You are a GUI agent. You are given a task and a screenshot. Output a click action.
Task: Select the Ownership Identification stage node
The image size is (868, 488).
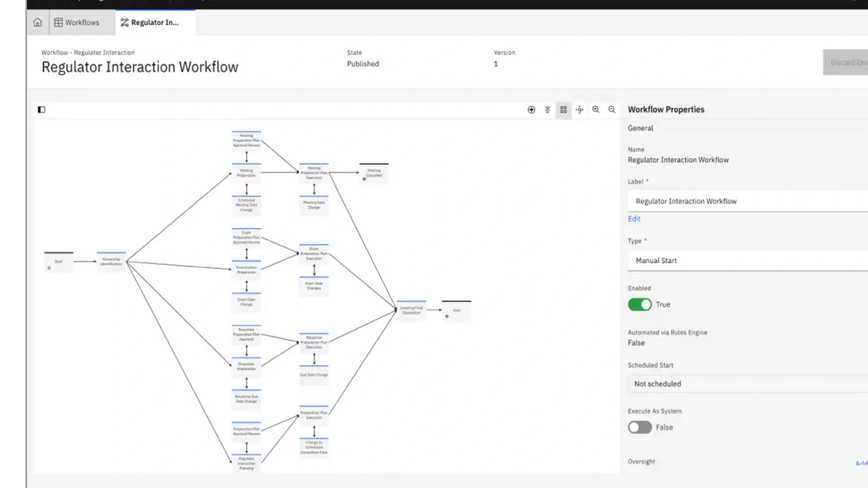[111, 262]
